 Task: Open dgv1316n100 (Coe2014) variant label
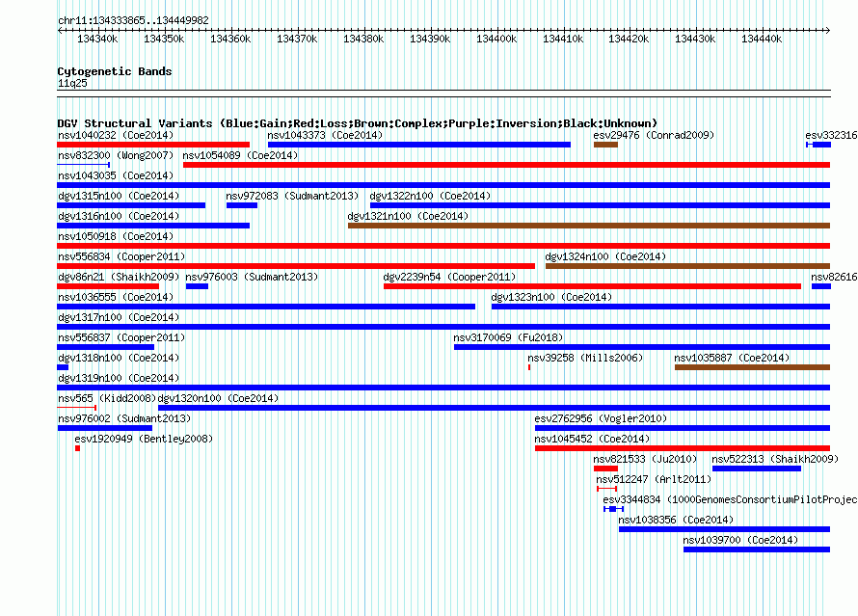point(119,216)
